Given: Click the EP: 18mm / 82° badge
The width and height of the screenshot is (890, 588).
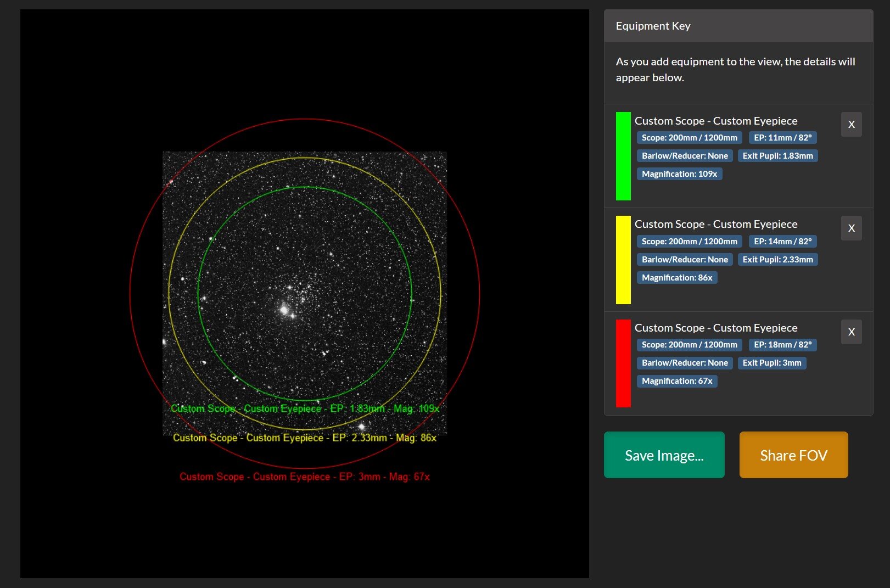Looking at the screenshot, I should click(x=782, y=345).
